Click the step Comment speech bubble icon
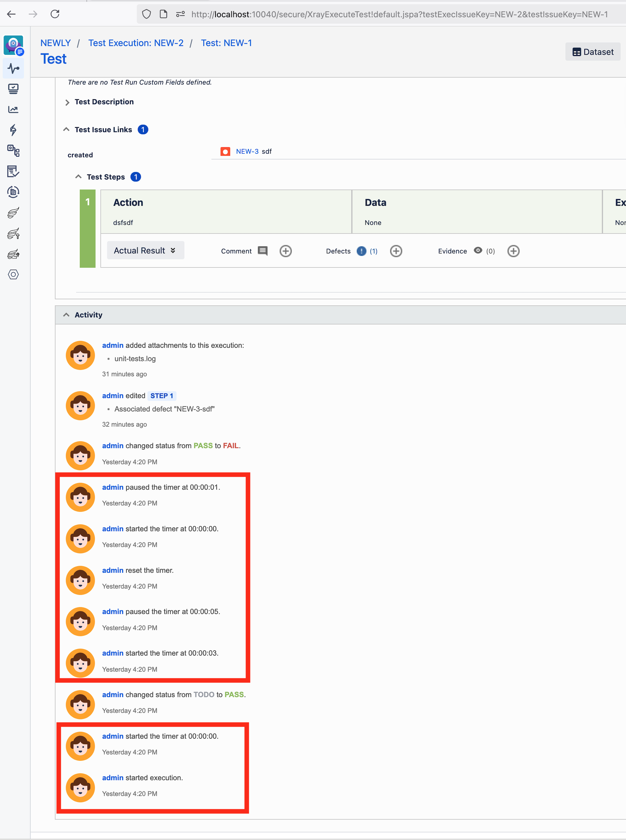 tap(263, 251)
